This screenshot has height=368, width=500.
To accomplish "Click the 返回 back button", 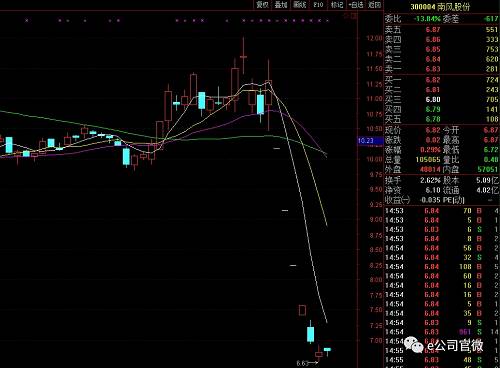I will tap(374, 5).
